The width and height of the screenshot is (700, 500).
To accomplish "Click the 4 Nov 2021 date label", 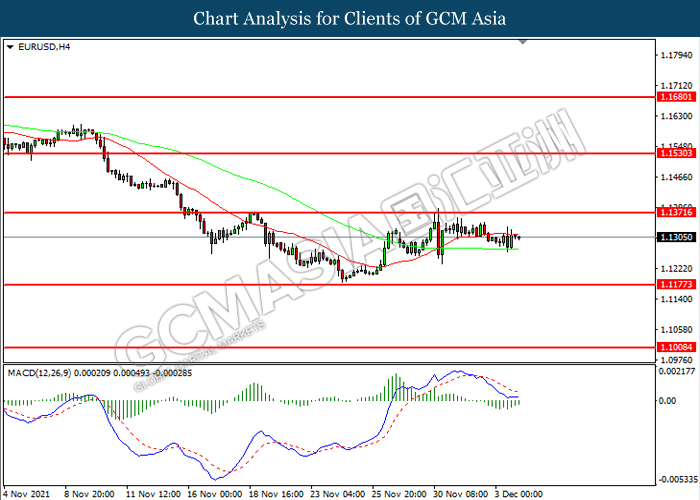I will [27, 494].
